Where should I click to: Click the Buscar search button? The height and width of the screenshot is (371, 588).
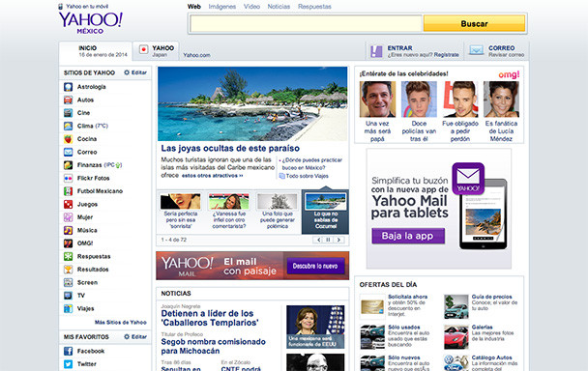(x=474, y=23)
